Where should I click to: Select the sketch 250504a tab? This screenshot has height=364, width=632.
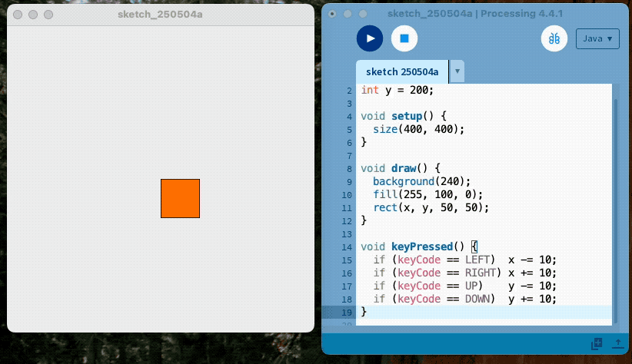pyautogui.click(x=401, y=72)
